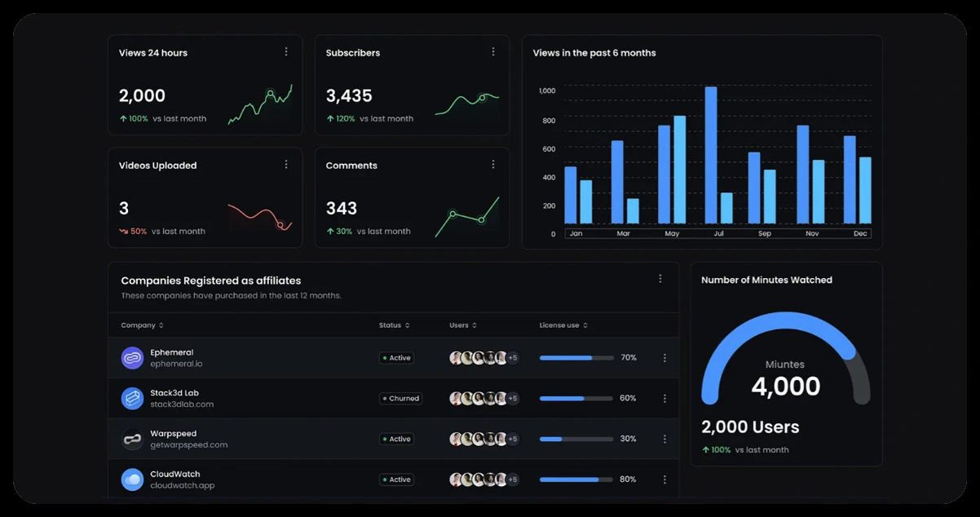Open the Videos Uploaded card menu

[x=286, y=165]
